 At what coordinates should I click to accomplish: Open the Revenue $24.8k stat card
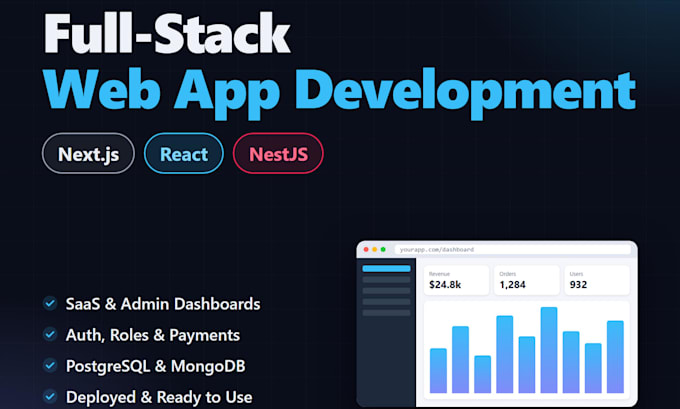point(456,280)
